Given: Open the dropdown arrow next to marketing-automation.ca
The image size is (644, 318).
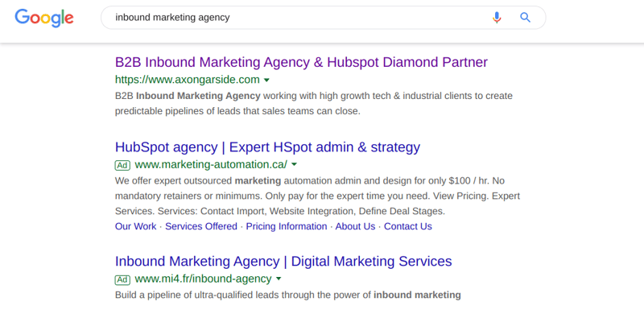Looking at the screenshot, I should [x=294, y=165].
